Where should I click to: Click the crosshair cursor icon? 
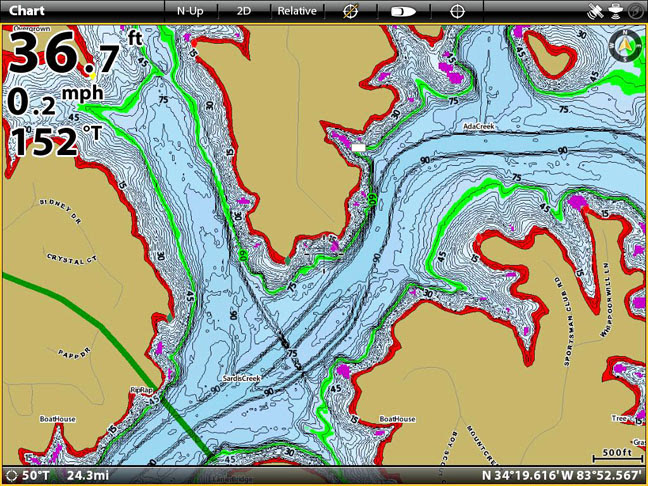(457, 11)
